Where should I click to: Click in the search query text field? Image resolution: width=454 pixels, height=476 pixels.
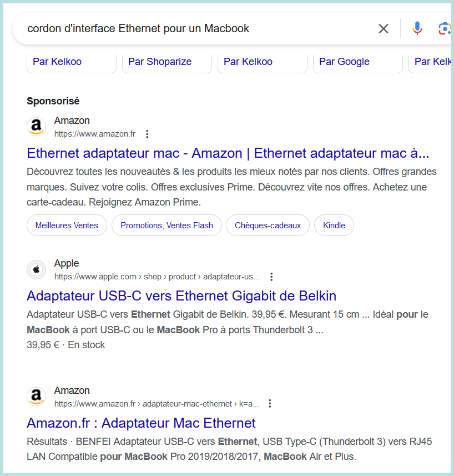[x=194, y=28]
